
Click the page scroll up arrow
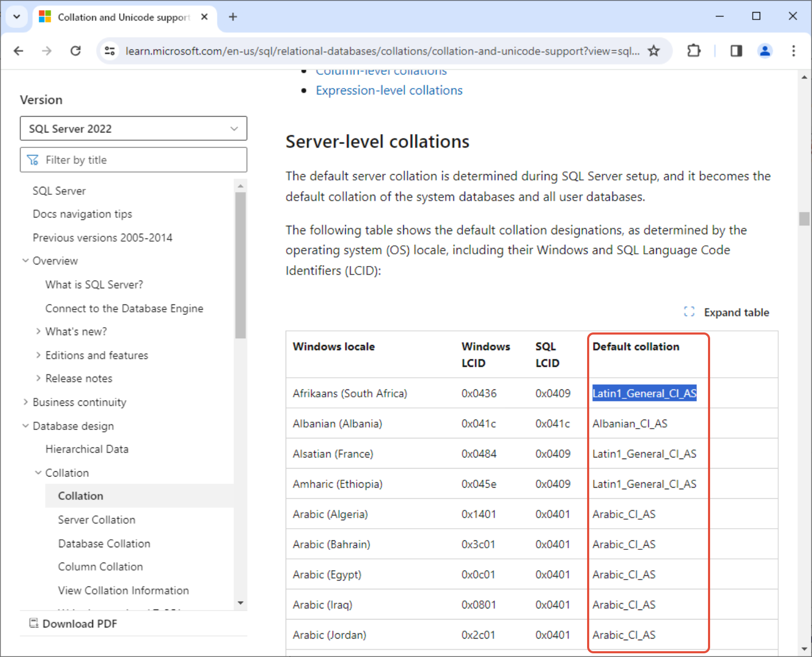(x=804, y=77)
